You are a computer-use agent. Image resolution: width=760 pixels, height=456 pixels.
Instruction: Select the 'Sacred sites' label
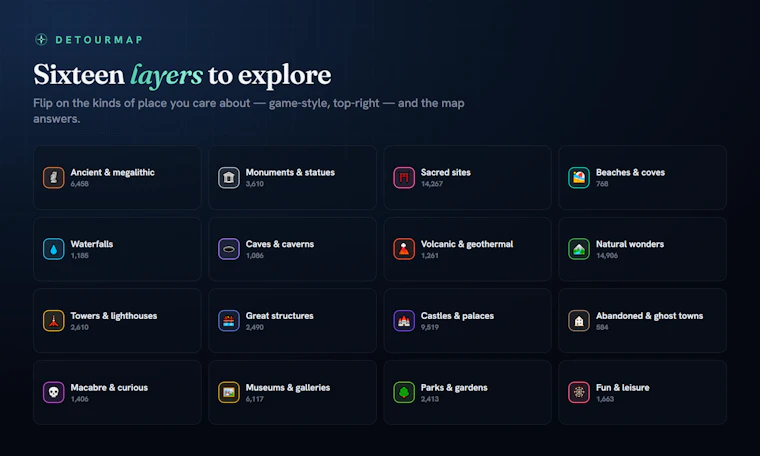pyautogui.click(x=445, y=173)
